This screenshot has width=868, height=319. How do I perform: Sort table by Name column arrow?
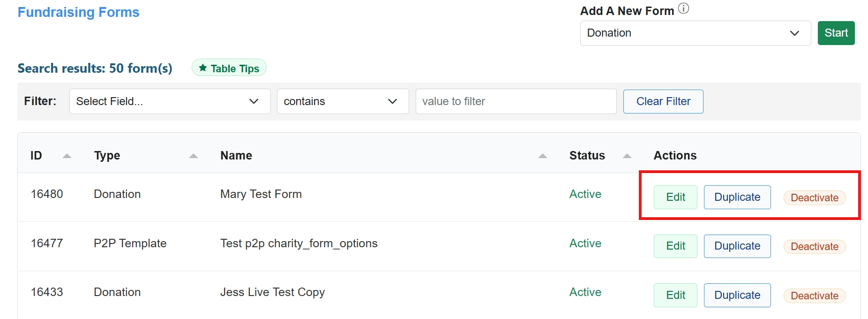pos(543,156)
